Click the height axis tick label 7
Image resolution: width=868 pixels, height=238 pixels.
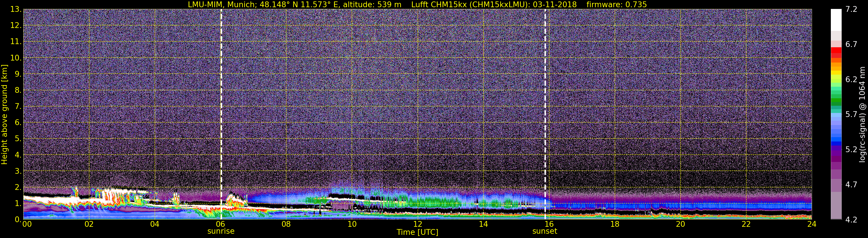click(x=18, y=107)
